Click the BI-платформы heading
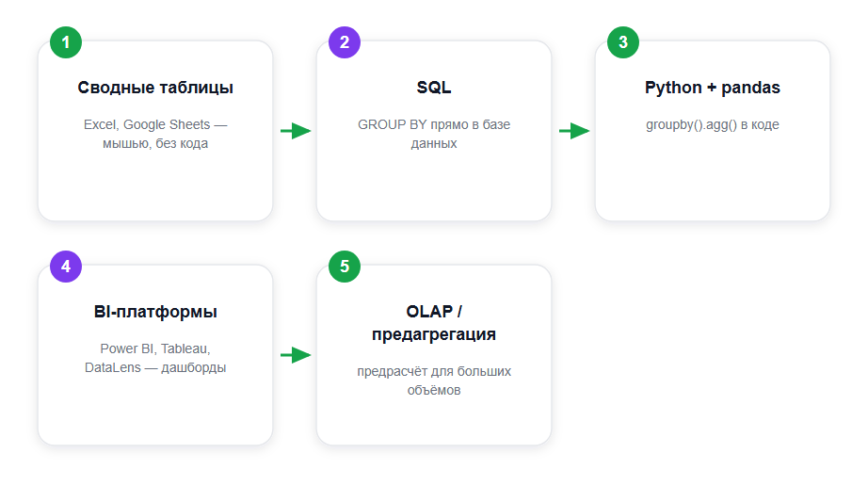The width and height of the screenshot is (868, 486). tap(155, 312)
